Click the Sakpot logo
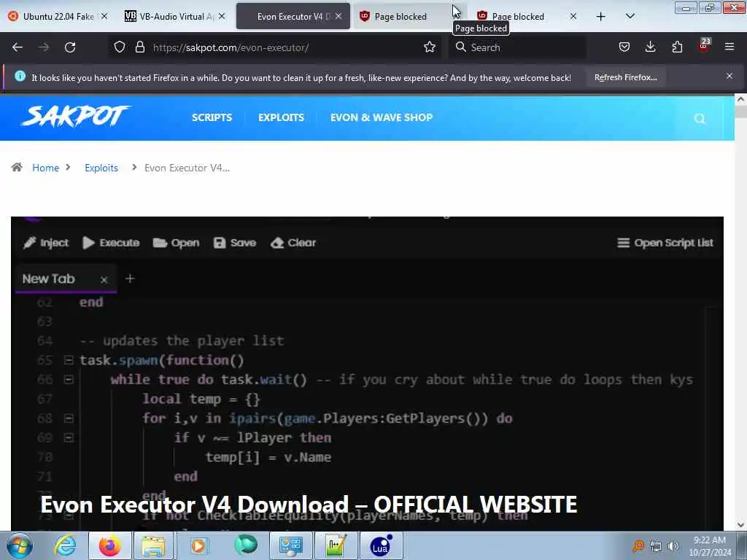 pos(75,117)
